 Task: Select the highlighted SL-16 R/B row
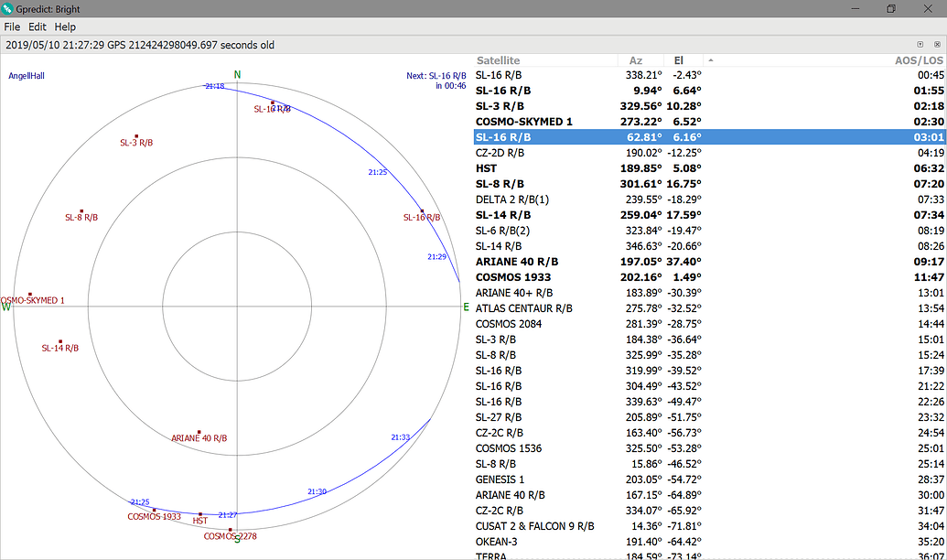click(x=640, y=136)
